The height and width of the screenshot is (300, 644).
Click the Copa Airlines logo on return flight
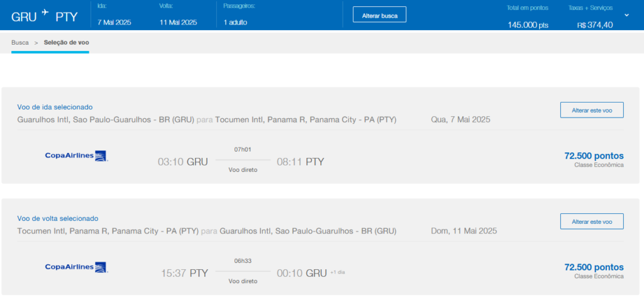[x=76, y=267]
